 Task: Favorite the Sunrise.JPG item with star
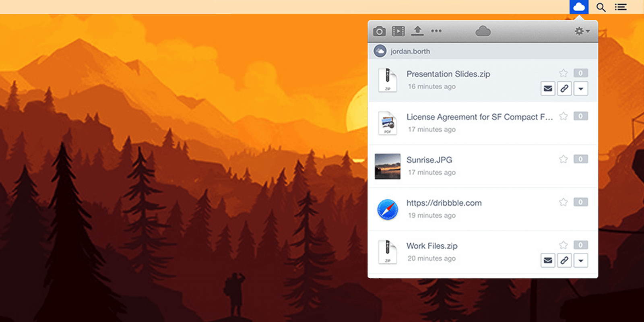tap(563, 159)
